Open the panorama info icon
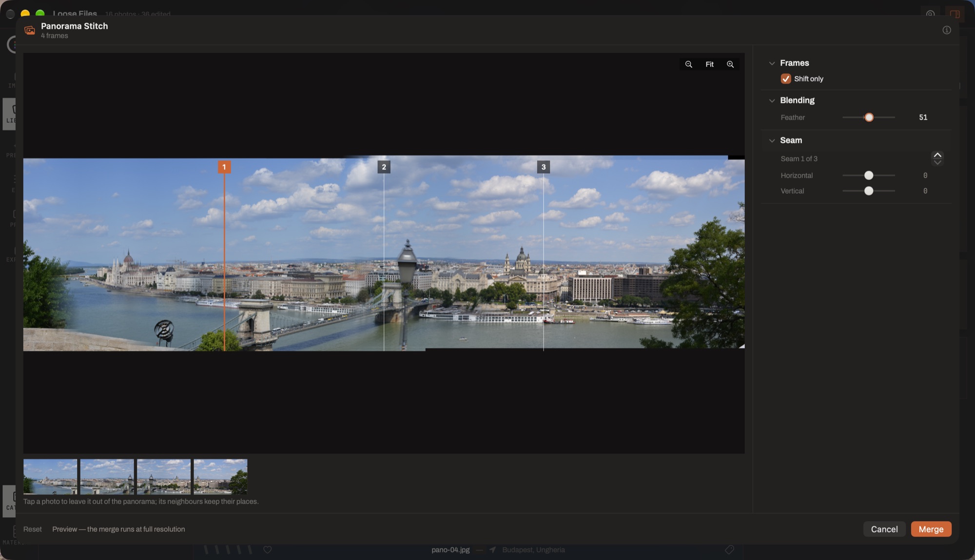Image resolution: width=975 pixels, height=560 pixels. pos(946,30)
